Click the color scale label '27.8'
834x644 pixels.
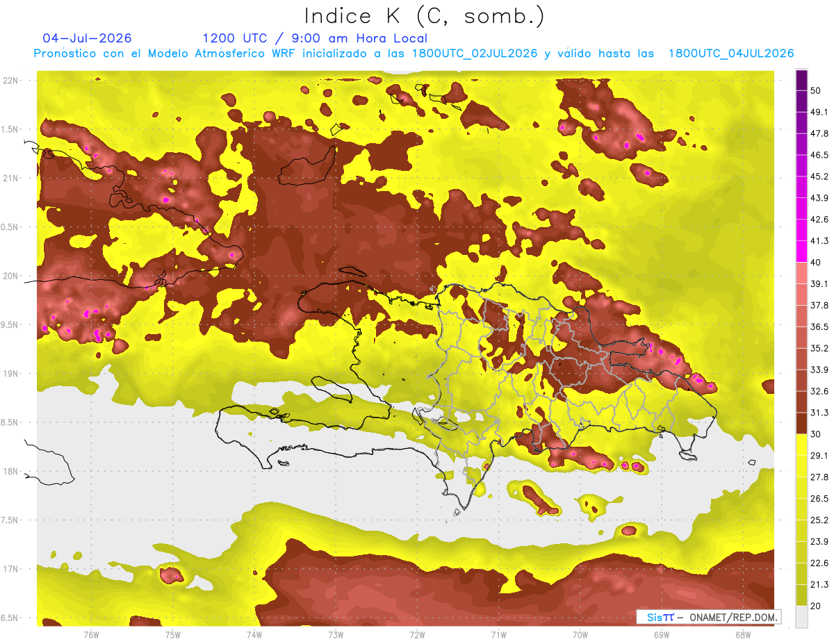[x=819, y=477]
